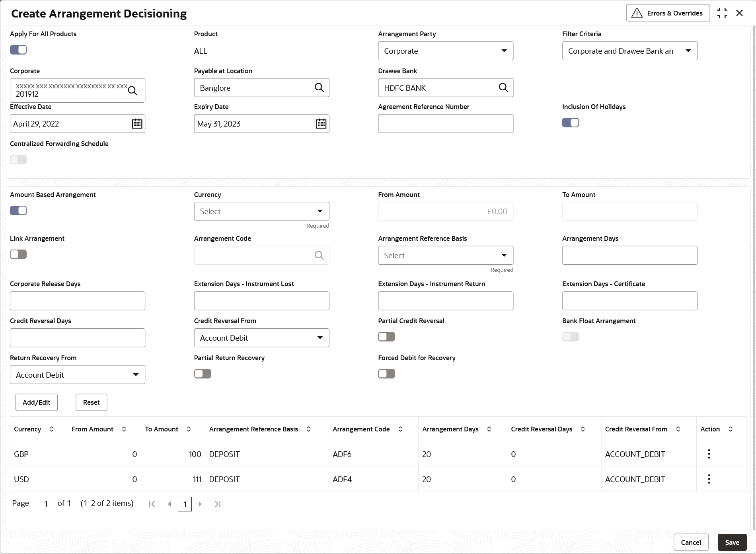Screen dimensions: 756x554
Task: Open the Payable at Location search lookup
Action: tap(319, 88)
